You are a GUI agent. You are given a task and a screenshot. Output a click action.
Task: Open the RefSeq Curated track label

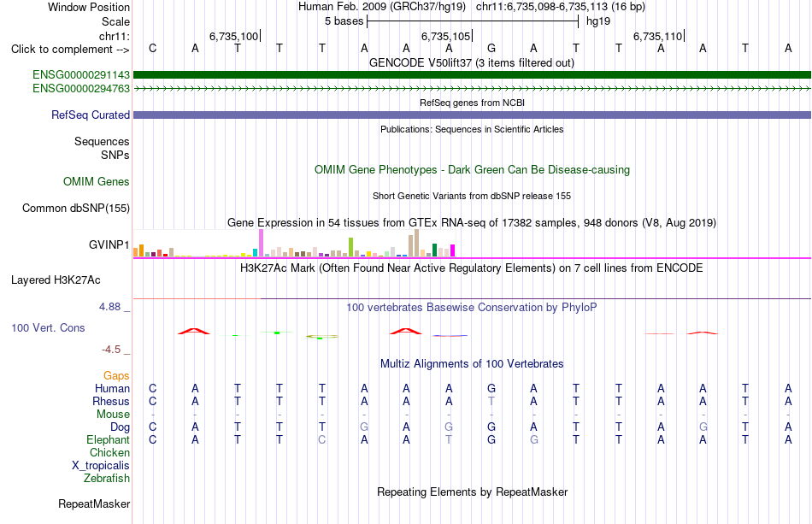pyautogui.click(x=91, y=115)
